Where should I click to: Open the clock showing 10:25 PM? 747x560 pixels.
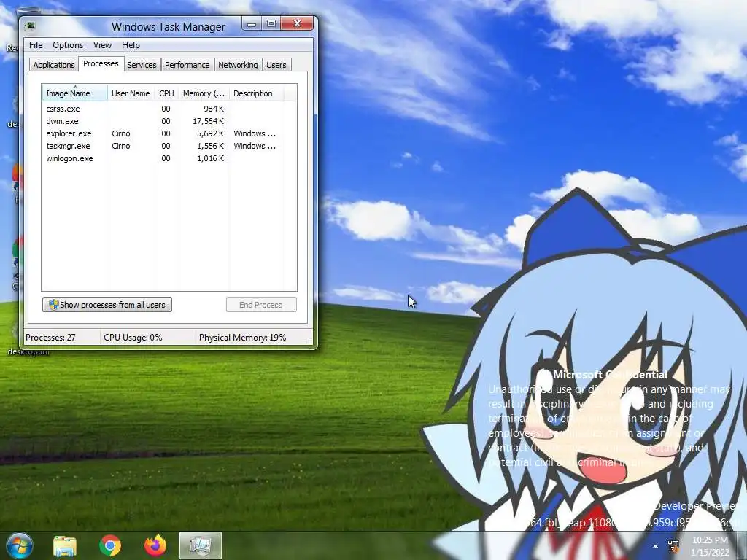pos(711,546)
